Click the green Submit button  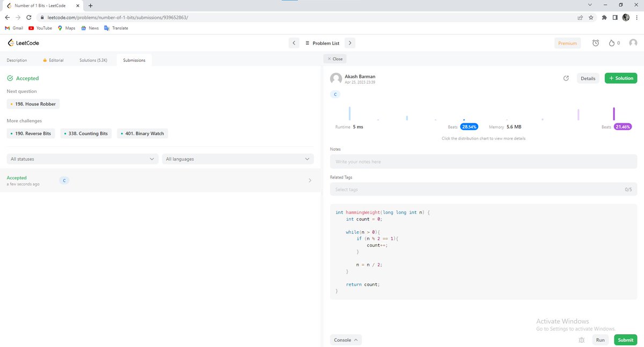(625, 340)
